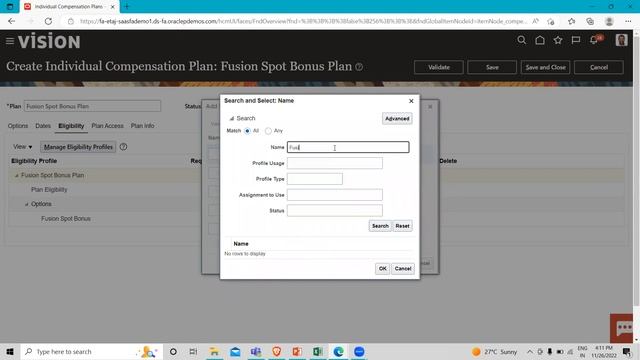Collapse the Fusion Spot Bonus Plan tree node

pos(17,176)
